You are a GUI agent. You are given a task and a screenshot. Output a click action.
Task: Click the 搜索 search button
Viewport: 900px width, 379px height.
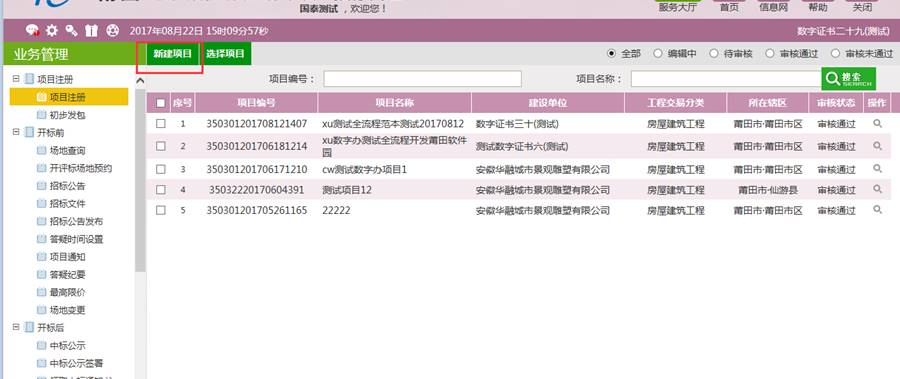point(848,79)
